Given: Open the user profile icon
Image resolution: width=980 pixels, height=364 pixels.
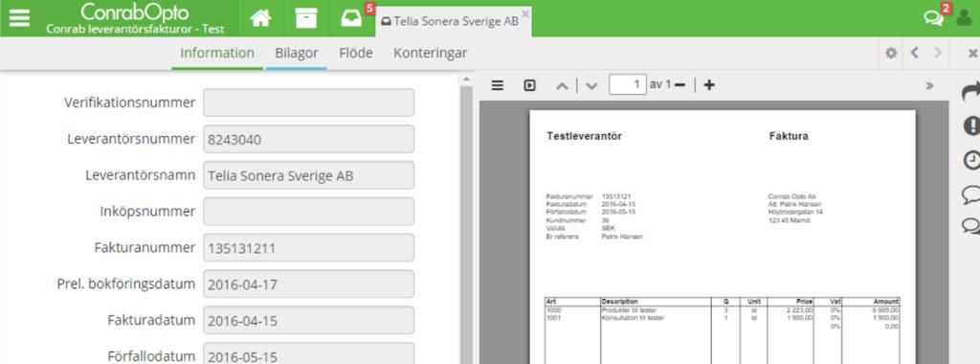Looking at the screenshot, I should (x=964, y=18).
